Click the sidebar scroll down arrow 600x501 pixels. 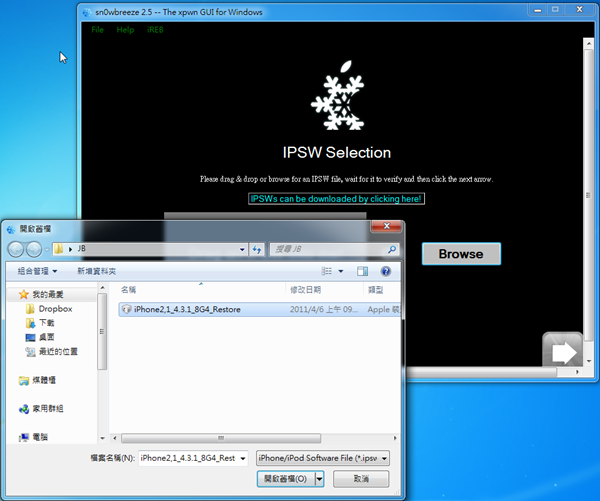102,438
